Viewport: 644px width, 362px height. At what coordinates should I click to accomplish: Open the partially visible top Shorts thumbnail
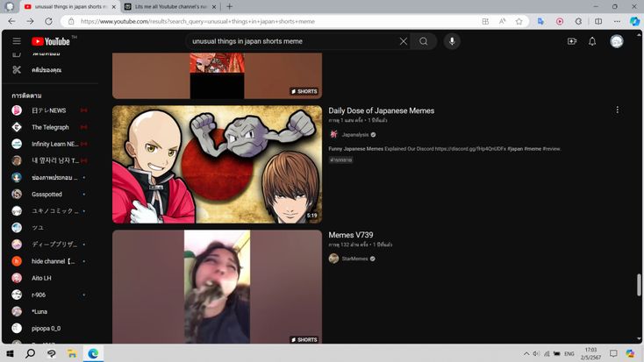(x=217, y=75)
